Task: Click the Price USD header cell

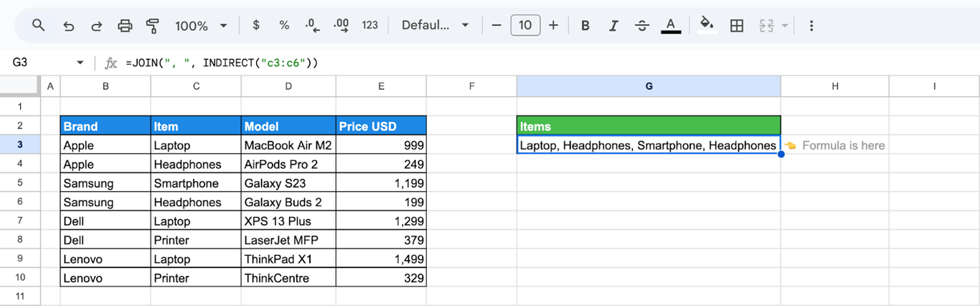Action: pos(381,126)
